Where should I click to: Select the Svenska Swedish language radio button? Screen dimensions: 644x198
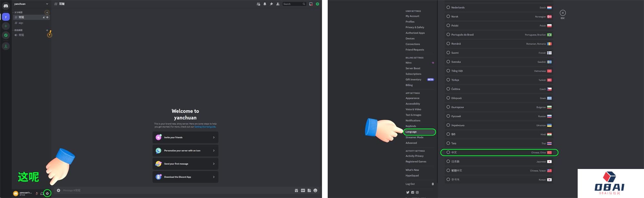(x=448, y=62)
